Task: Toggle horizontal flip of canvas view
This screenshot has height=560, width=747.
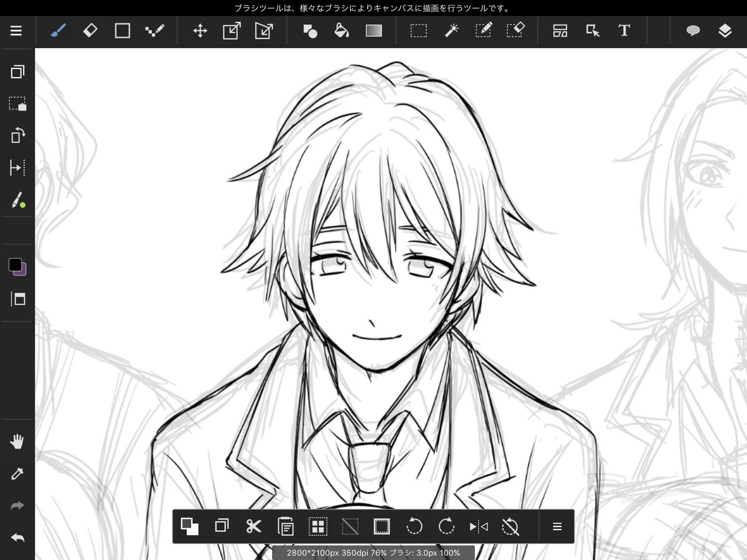Action: (x=479, y=526)
